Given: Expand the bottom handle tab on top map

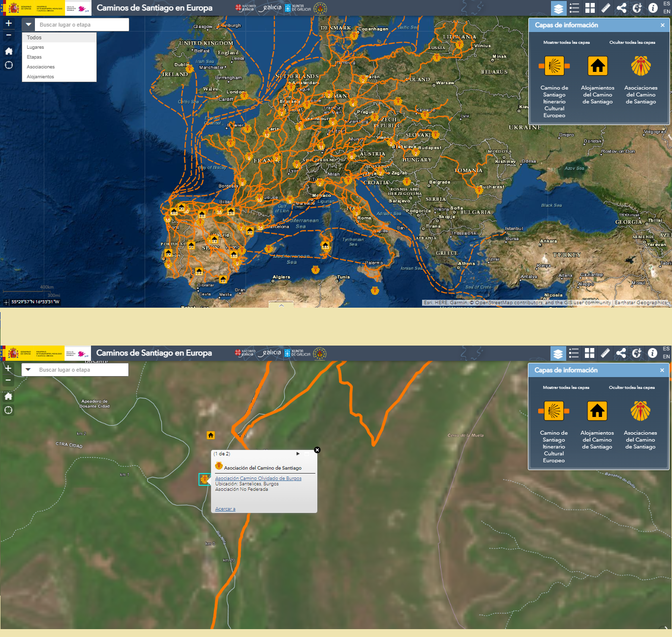Looking at the screenshot, I should 281,305.
